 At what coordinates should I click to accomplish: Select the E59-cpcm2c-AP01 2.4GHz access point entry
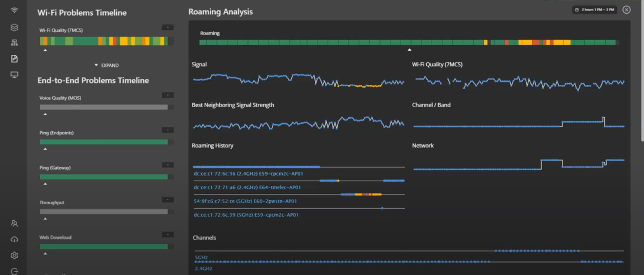[x=248, y=174]
